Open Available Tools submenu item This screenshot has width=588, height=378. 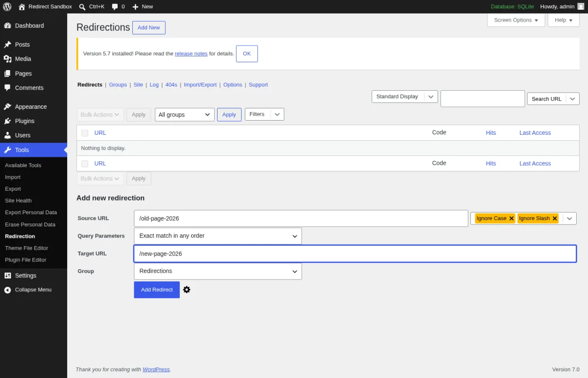(x=23, y=165)
